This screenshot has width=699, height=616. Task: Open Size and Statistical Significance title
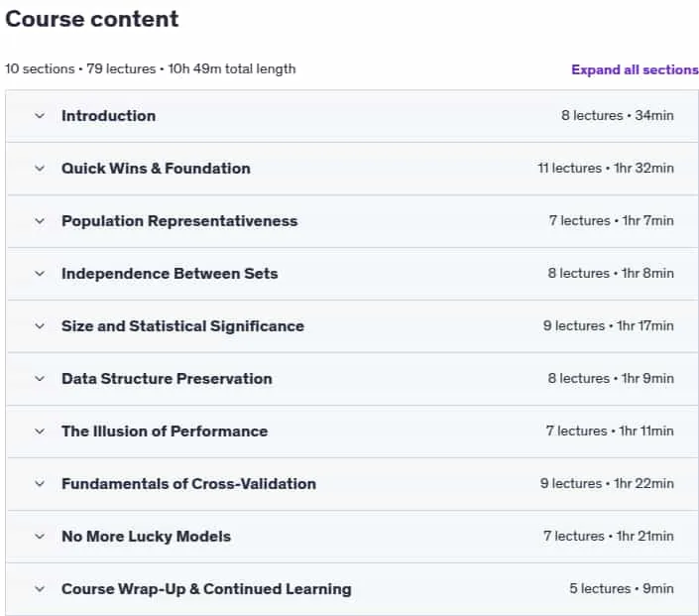point(182,326)
